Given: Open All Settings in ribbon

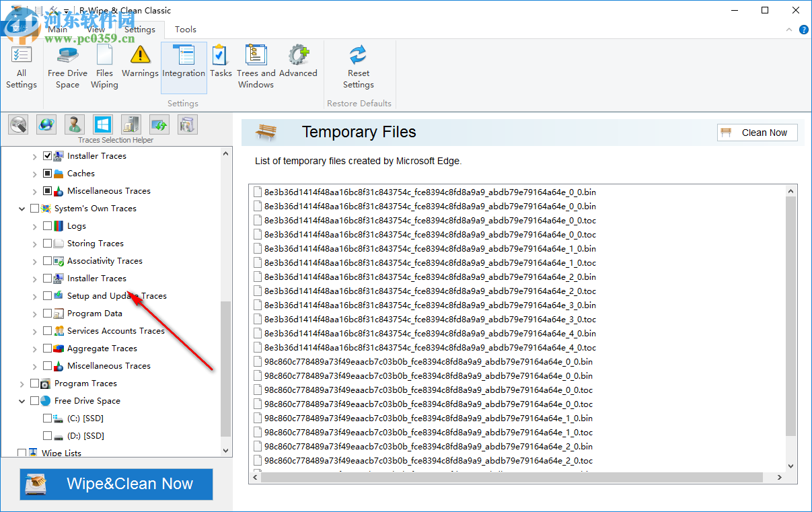Looking at the screenshot, I should 22,67.
